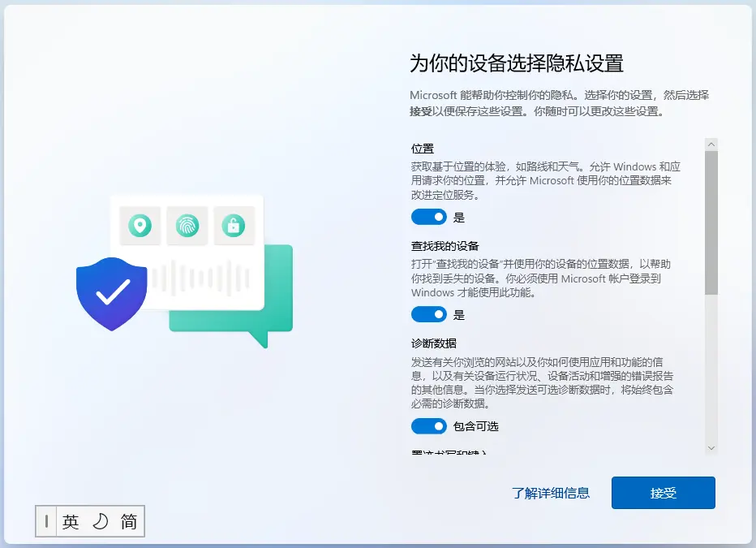Click the 查找我的设备 section heading
756x548 pixels.
[x=445, y=246]
